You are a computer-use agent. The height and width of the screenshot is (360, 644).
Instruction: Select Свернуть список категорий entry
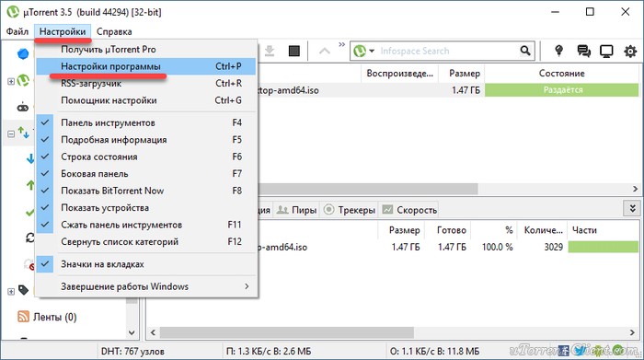point(145,241)
